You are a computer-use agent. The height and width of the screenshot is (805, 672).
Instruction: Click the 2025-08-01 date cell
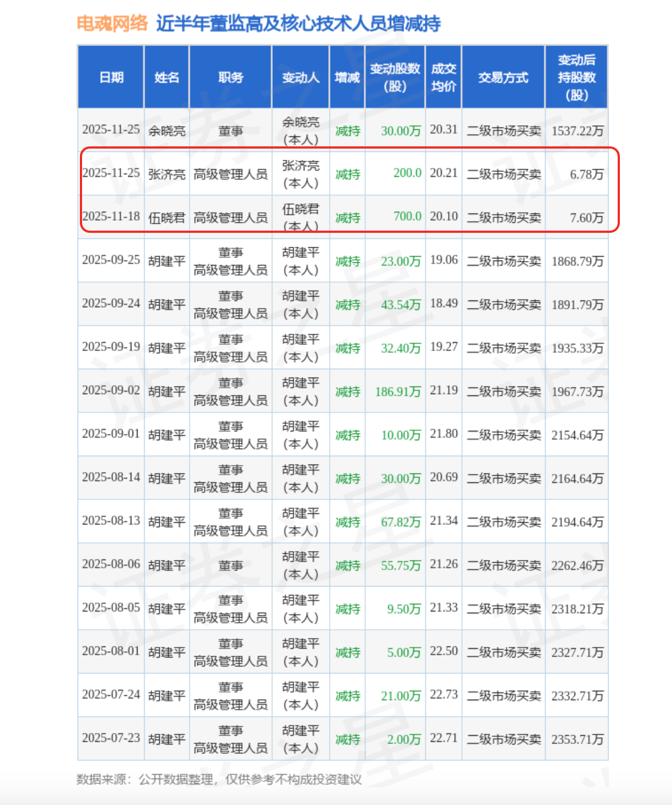click(111, 651)
